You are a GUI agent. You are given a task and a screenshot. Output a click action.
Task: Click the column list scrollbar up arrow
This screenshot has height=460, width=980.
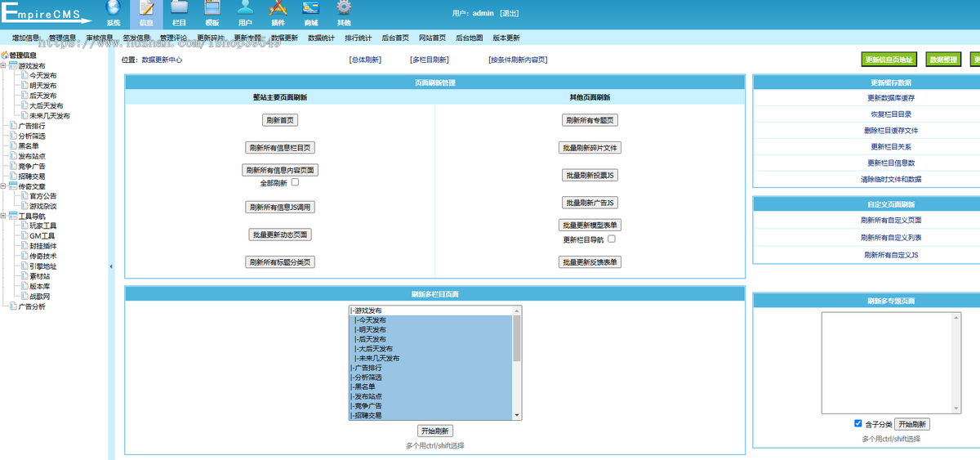point(517,310)
